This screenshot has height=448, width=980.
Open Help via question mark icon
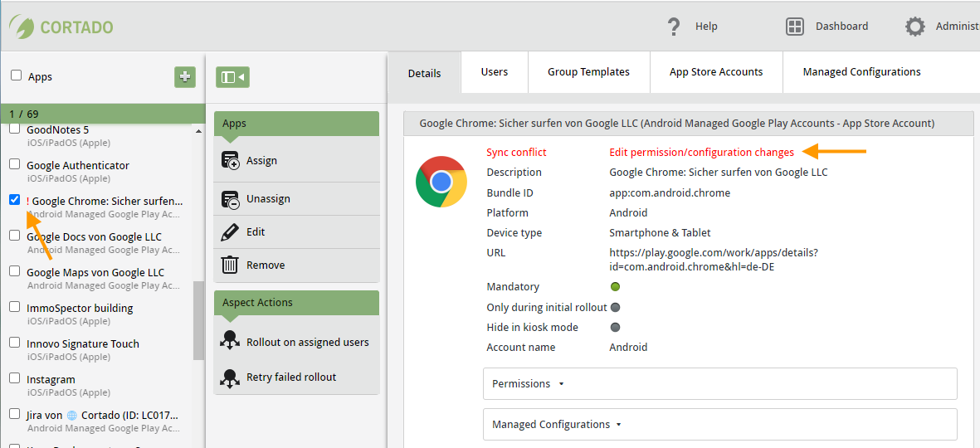pyautogui.click(x=674, y=27)
